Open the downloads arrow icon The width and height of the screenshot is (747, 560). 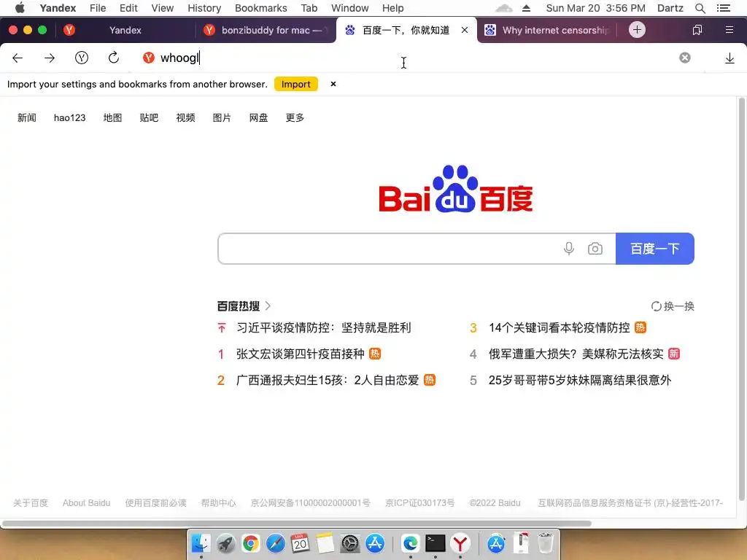729,58
